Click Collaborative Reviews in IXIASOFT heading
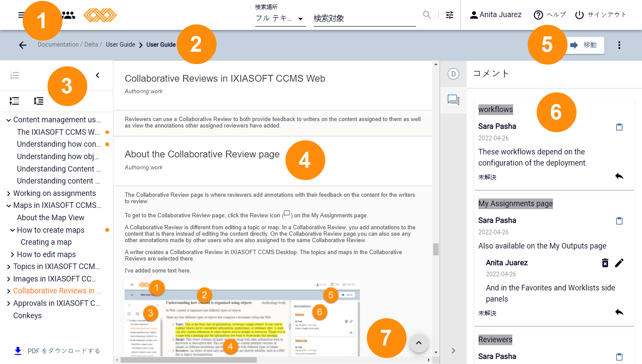642x364 pixels. [x=225, y=79]
